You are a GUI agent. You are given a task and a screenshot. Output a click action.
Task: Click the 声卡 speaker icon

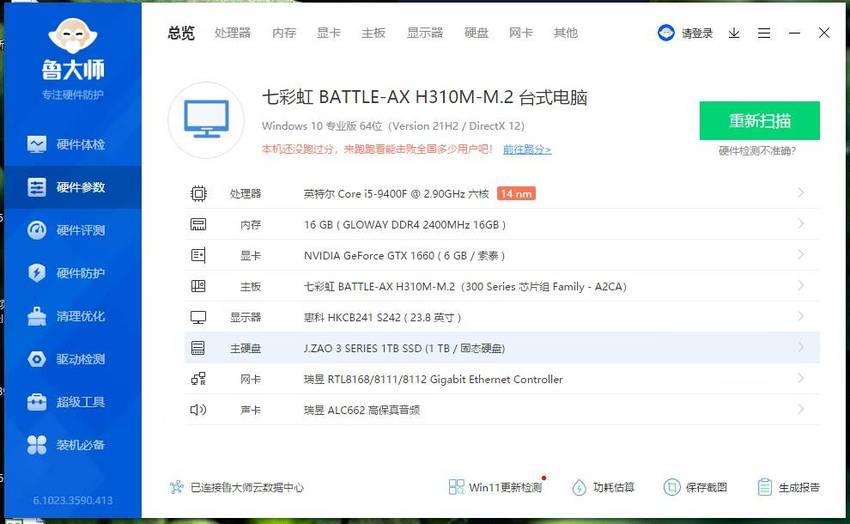(198, 410)
